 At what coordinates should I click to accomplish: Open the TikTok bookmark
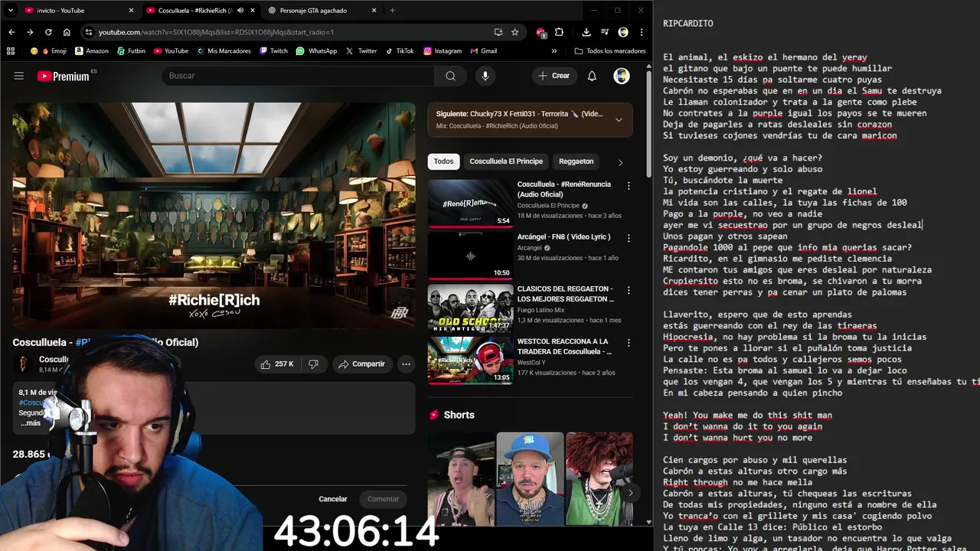pyautogui.click(x=400, y=51)
